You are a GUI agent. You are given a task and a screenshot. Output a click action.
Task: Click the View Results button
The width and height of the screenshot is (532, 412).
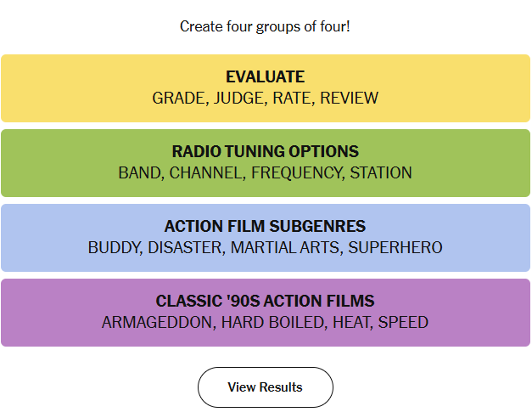(265, 387)
